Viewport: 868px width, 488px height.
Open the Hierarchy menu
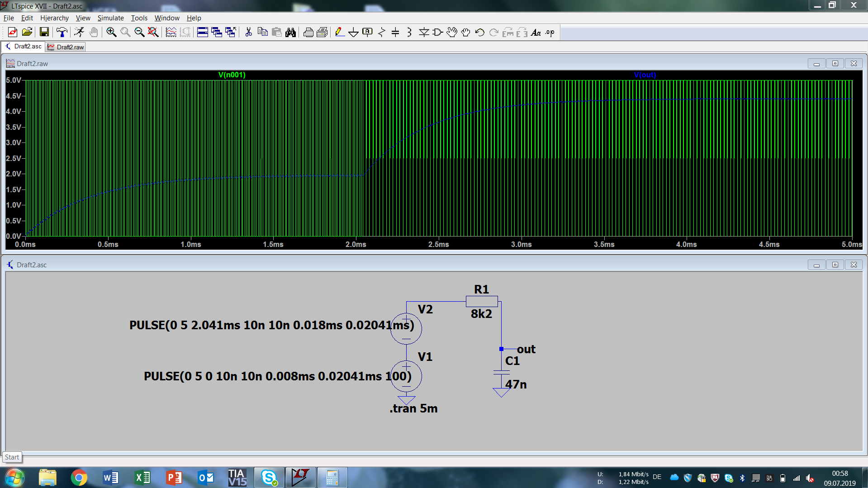[x=54, y=18]
